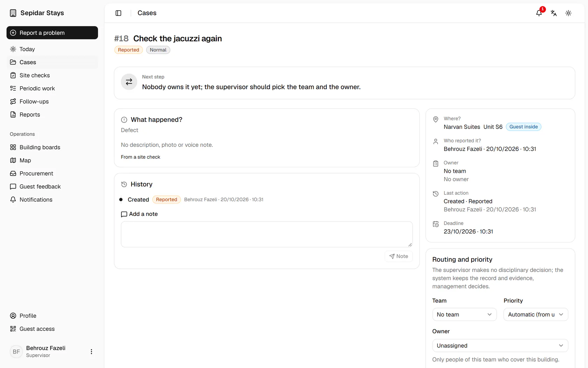Click the Normal priority badge under title

click(158, 50)
